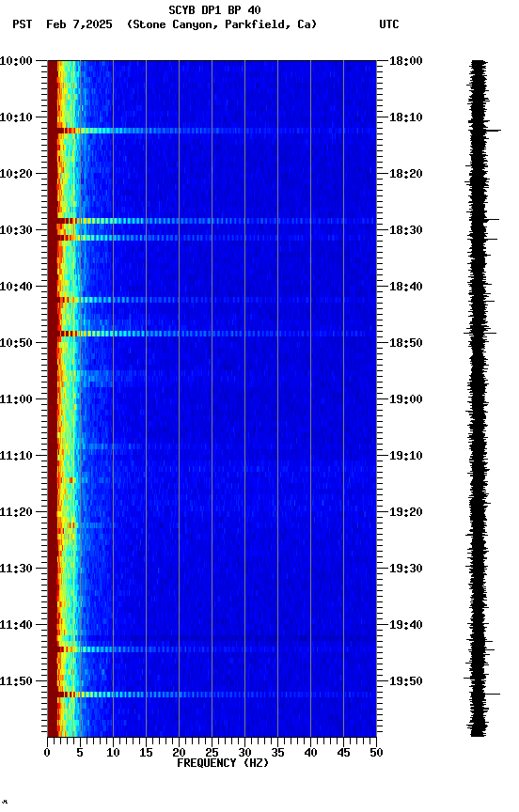Click the 18:30 UTC time label

point(406,230)
